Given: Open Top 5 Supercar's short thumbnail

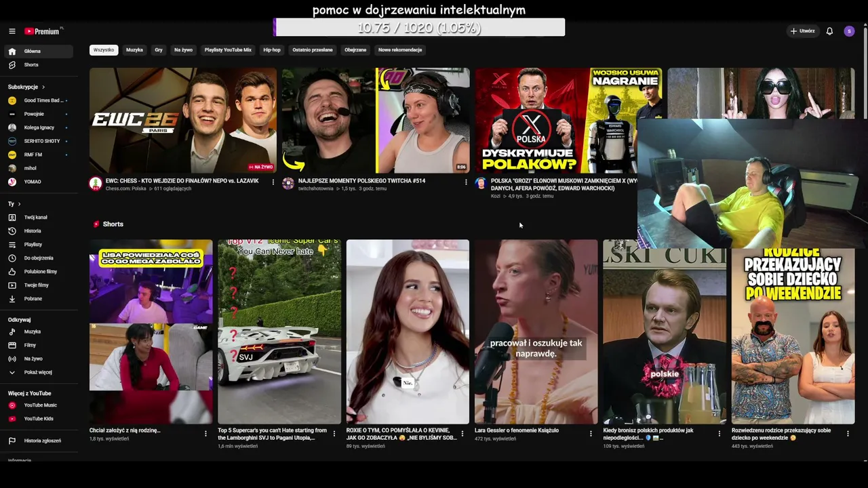Looking at the screenshot, I should tap(279, 332).
